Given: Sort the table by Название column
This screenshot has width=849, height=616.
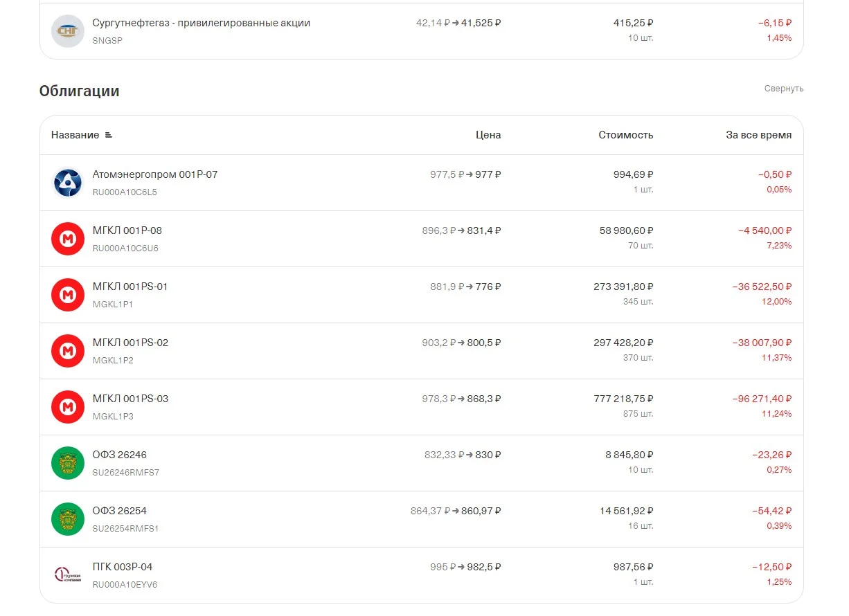Looking at the screenshot, I should tap(75, 135).
